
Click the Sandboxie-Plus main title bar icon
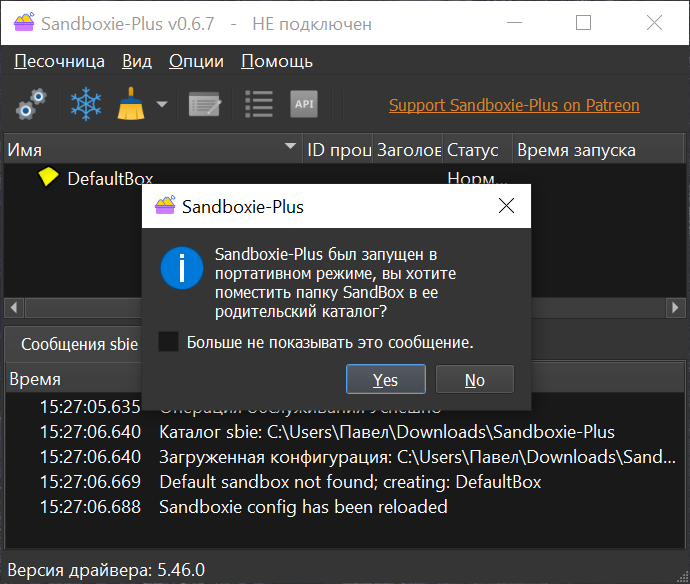point(24,22)
